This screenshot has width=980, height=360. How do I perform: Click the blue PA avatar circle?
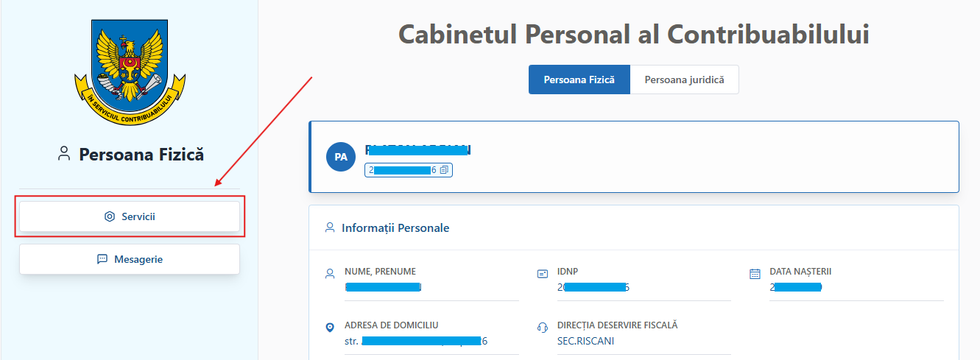click(340, 157)
